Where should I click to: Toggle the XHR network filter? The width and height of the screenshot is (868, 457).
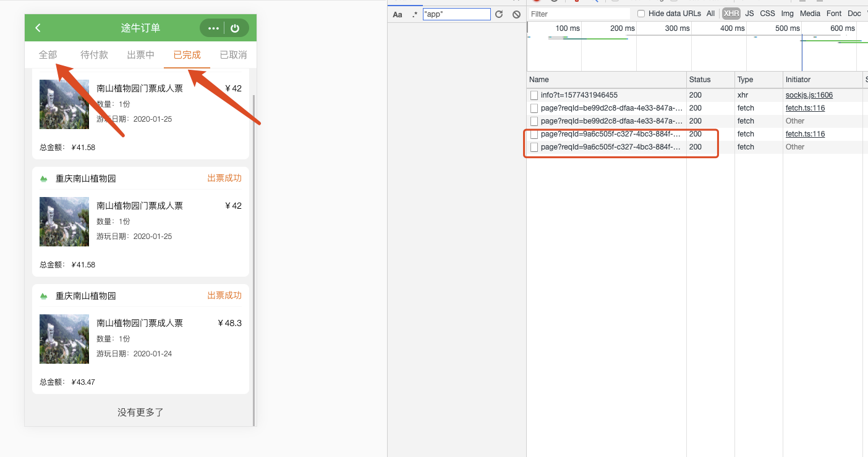(731, 14)
